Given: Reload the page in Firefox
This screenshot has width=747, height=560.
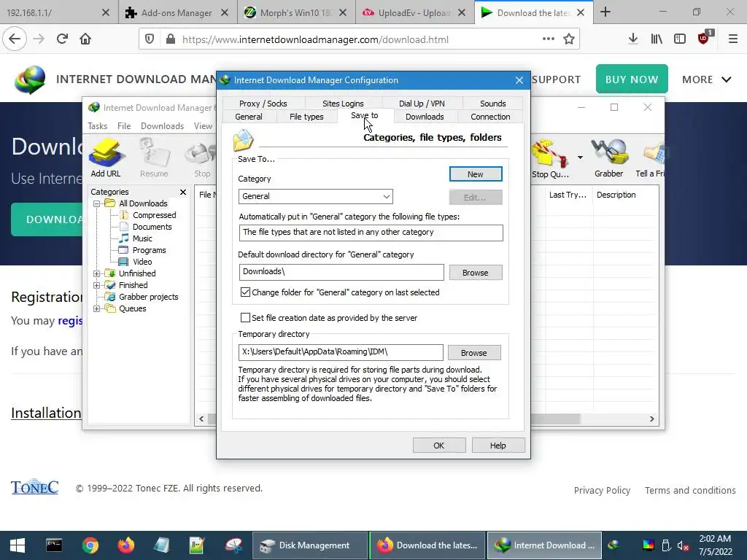Looking at the screenshot, I should pos(62,39).
